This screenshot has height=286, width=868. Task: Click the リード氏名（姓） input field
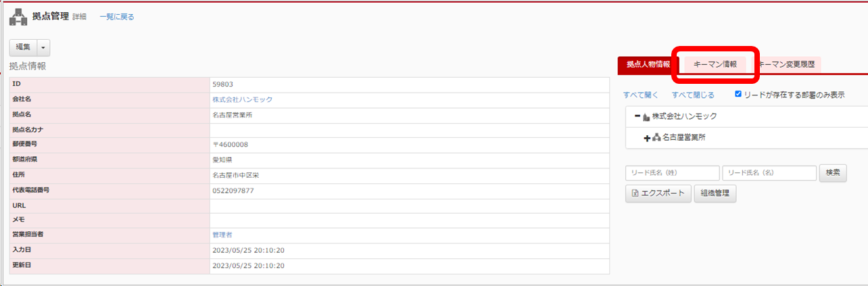pos(672,172)
